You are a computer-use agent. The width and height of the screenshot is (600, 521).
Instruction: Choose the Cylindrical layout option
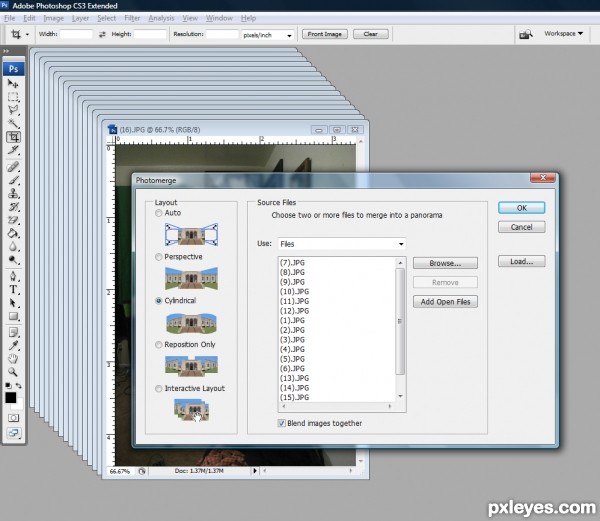point(158,301)
